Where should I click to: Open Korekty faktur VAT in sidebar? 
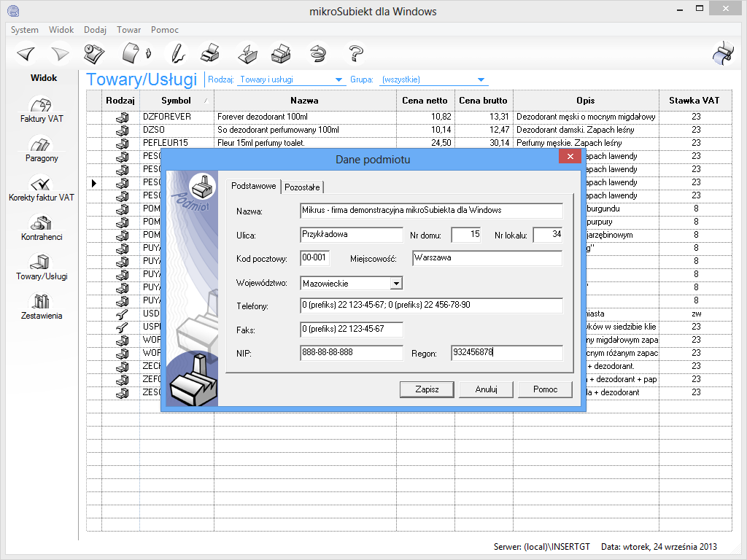42,190
